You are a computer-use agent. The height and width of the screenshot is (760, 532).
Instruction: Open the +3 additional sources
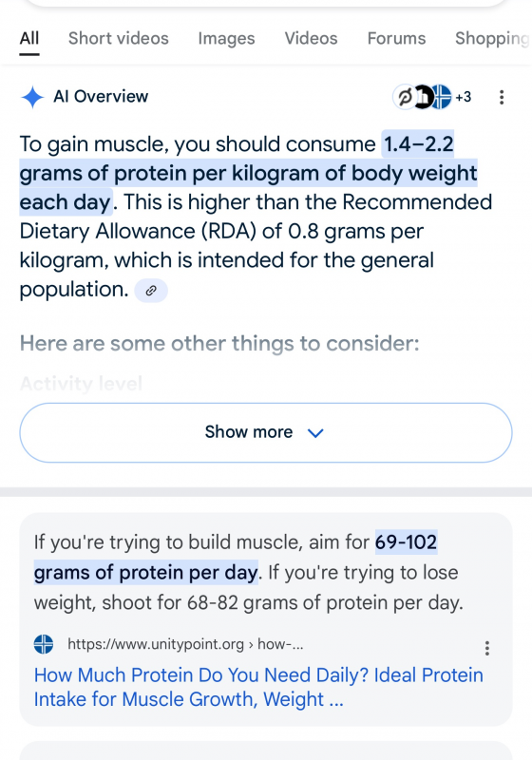tap(464, 98)
